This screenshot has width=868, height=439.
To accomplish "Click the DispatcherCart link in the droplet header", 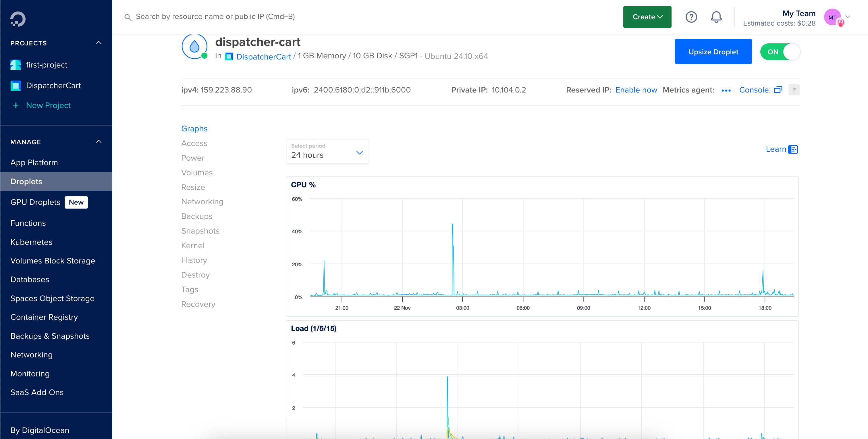I will 263,57.
